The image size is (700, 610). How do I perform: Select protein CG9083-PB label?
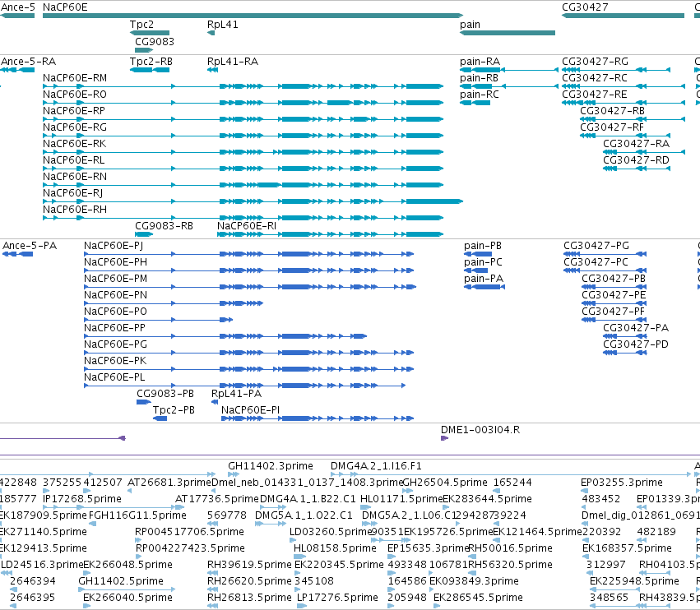165,394
